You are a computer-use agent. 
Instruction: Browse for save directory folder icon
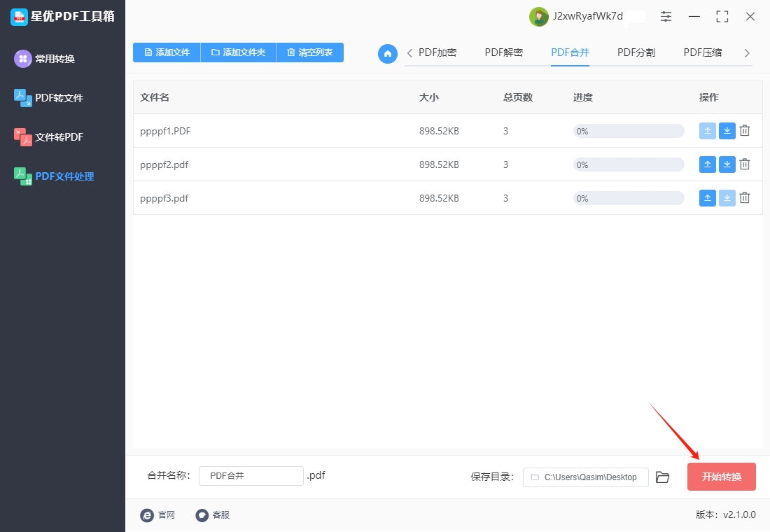coord(662,477)
